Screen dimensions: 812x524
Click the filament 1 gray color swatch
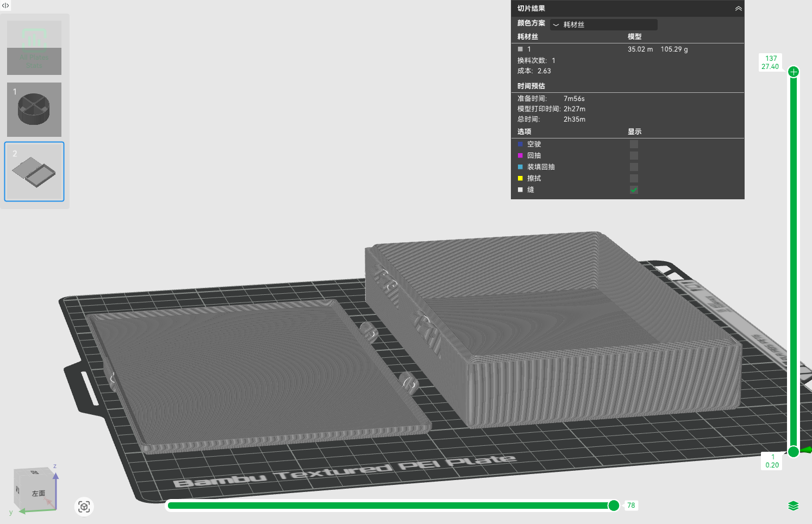520,49
